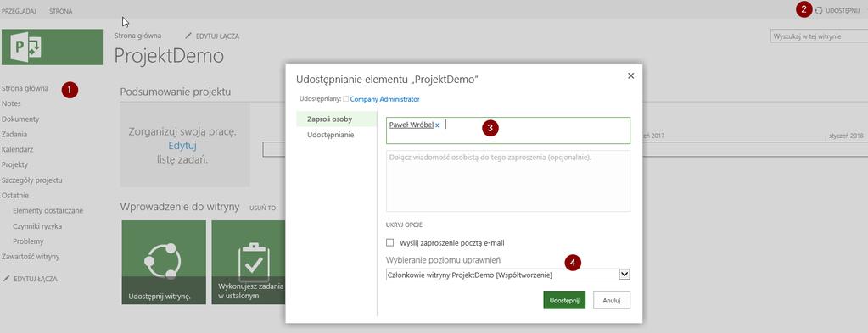Open the STRONA ribbon tab
The width and height of the screenshot is (868, 333).
pos(60,11)
